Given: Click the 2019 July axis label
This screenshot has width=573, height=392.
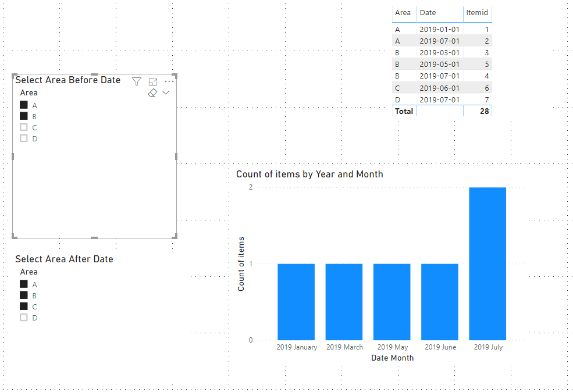Looking at the screenshot, I should [488, 347].
